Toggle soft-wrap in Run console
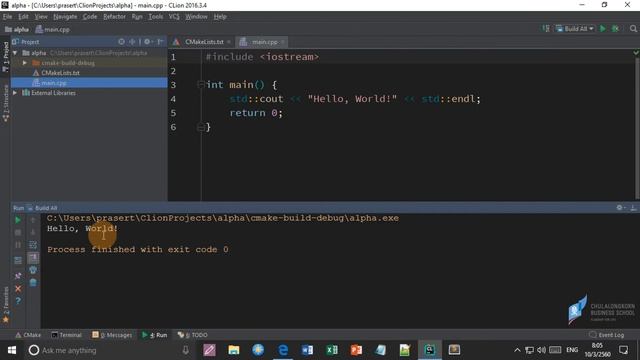 point(33,245)
